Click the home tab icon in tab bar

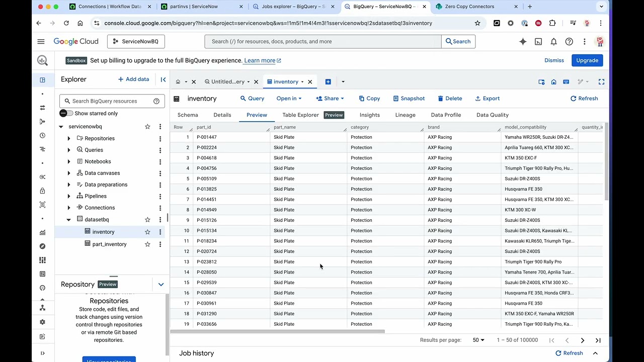178,81
